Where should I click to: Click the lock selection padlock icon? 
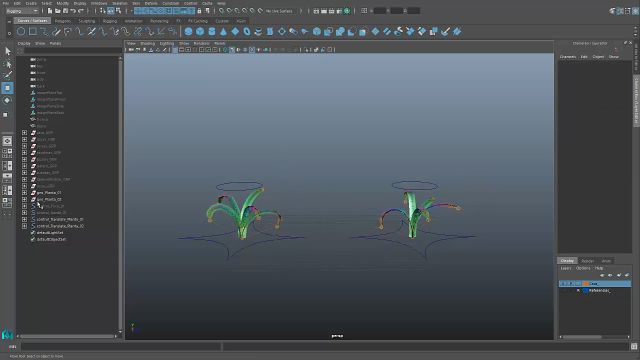pos(199,11)
